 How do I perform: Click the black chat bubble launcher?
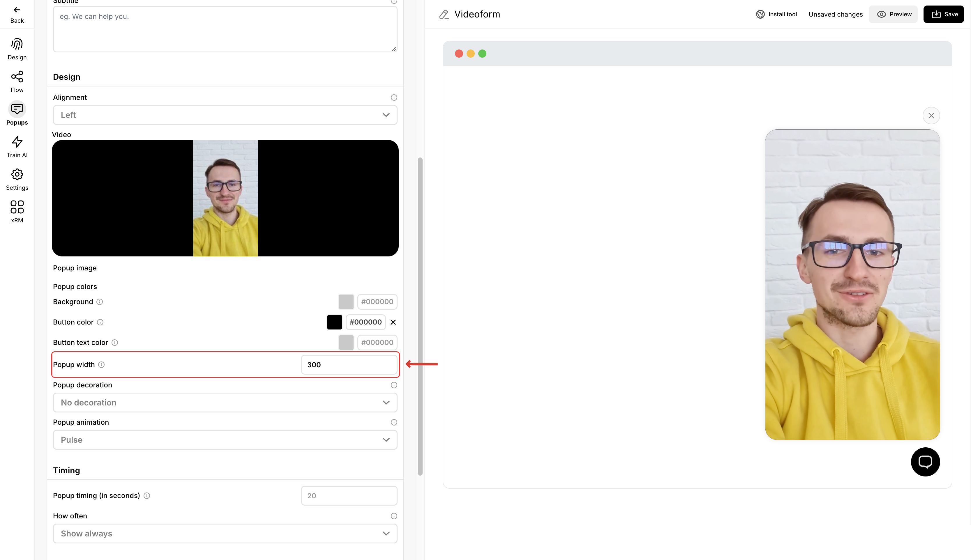[925, 462]
